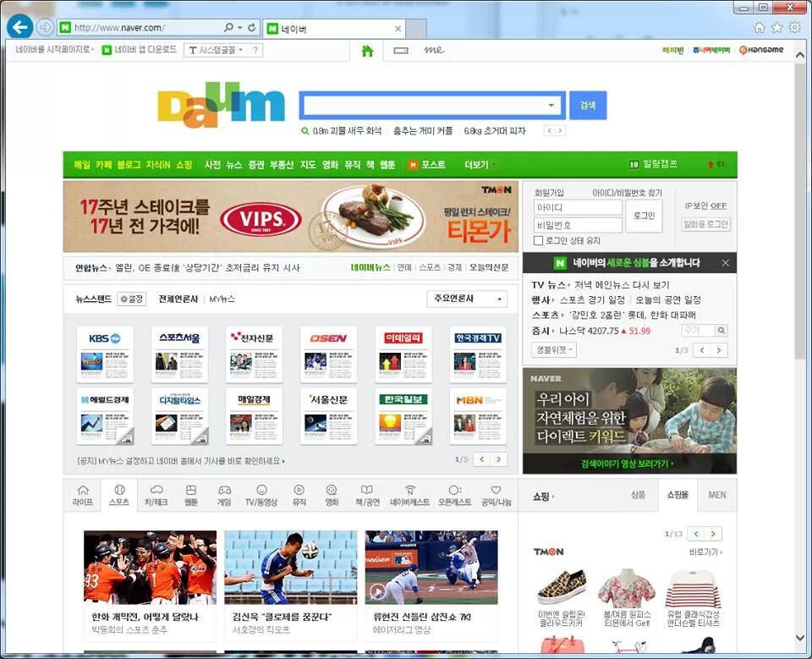Open the 시스템글꼴 font dropdown
This screenshot has width=812, height=659.
click(x=216, y=50)
